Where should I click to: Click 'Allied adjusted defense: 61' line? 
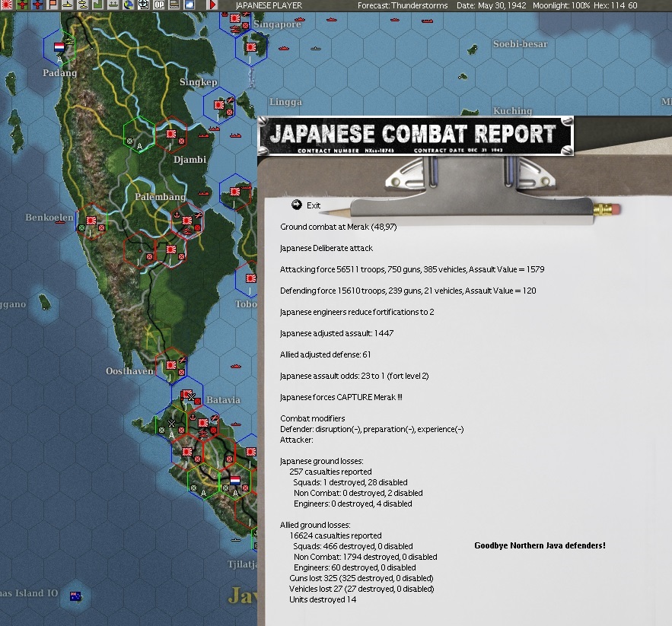click(325, 354)
